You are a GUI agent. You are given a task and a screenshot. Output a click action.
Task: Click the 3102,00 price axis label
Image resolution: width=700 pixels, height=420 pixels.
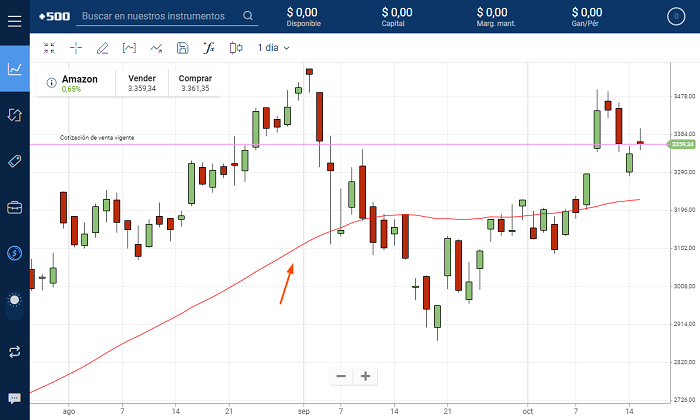[684, 248]
